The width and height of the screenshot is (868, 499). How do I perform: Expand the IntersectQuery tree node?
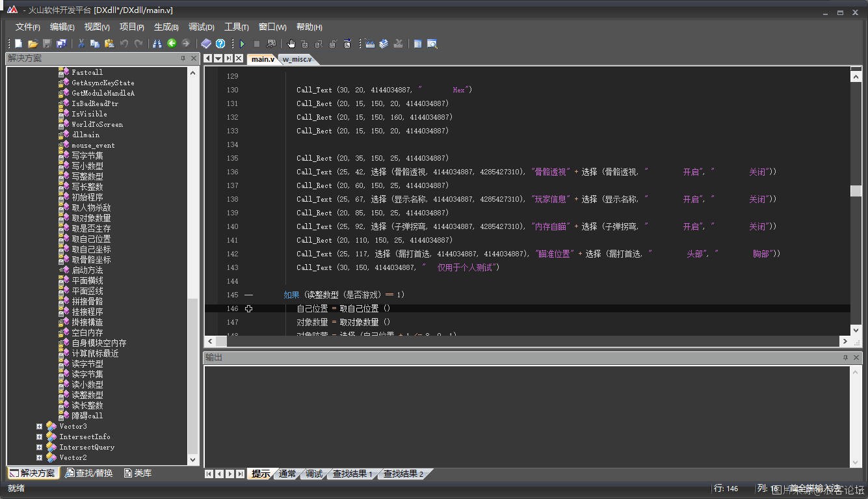39,448
